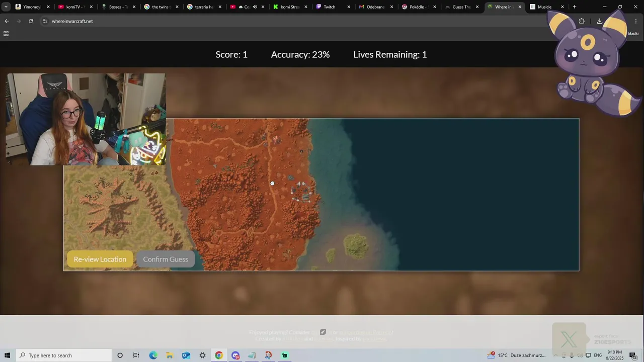Switch the ENG input language indicator
The width and height of the screenshot is (644, 362).
click(x=598, y=355)
